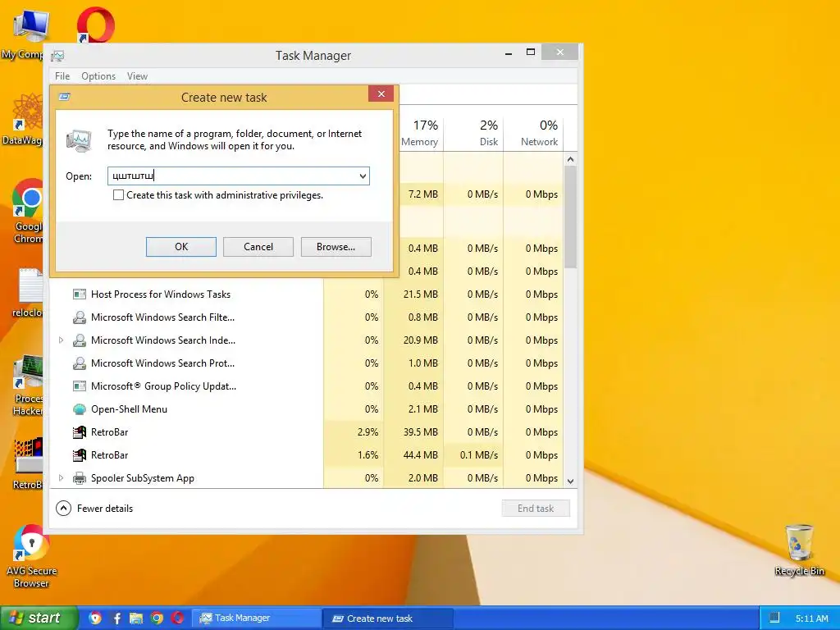The height and width of the screenshot is (630, 840).
Task: Click the Task Manager title bar icon
Action: 58,56
